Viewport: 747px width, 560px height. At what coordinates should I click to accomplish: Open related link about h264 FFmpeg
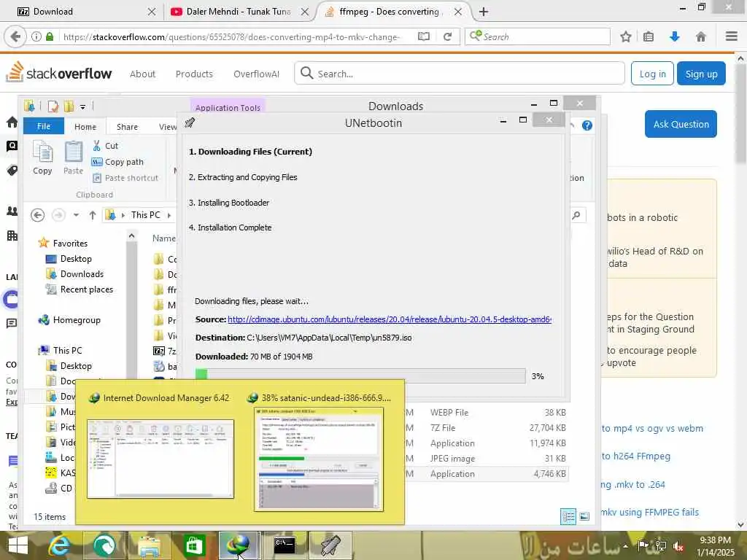click(635, 456)
